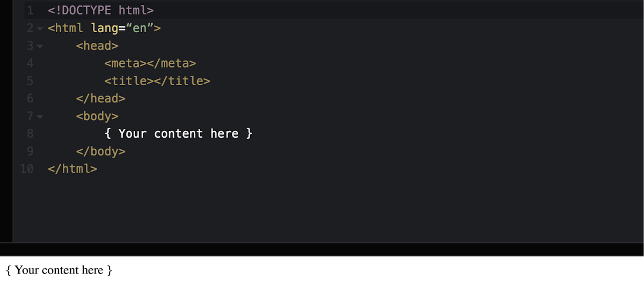644x288 pixels.
Task: Click line number 1 in the gutter
Action: point(30,10)
